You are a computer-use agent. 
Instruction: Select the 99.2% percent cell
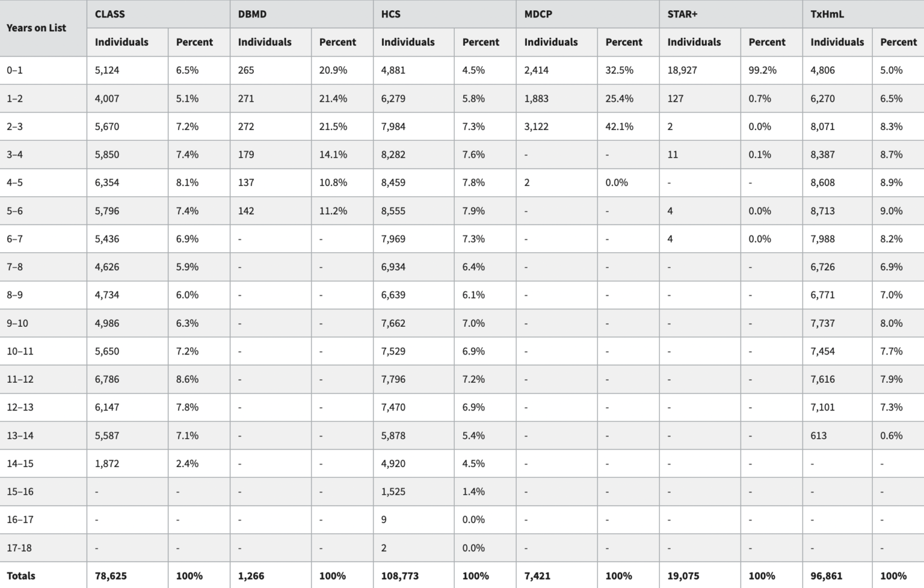tap(762, 70)
